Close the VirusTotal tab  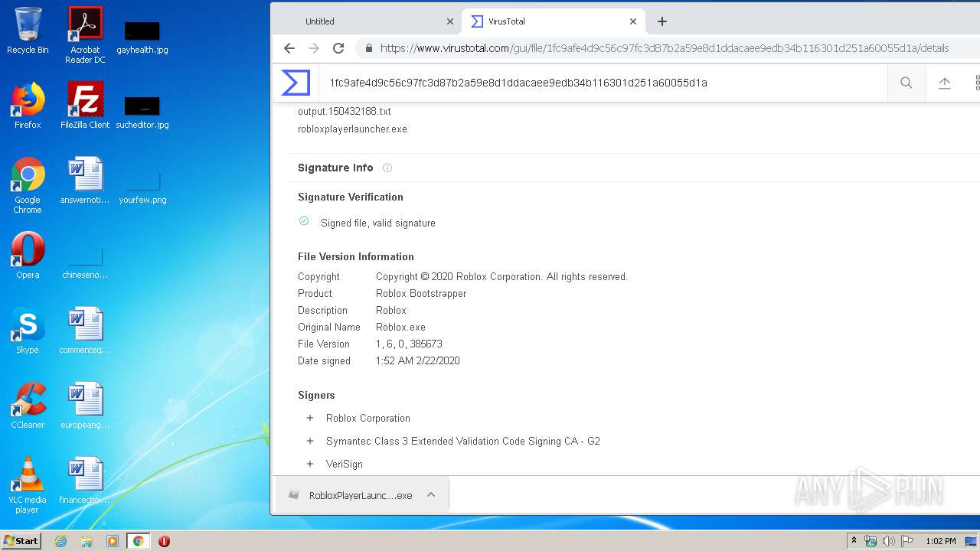633,21
